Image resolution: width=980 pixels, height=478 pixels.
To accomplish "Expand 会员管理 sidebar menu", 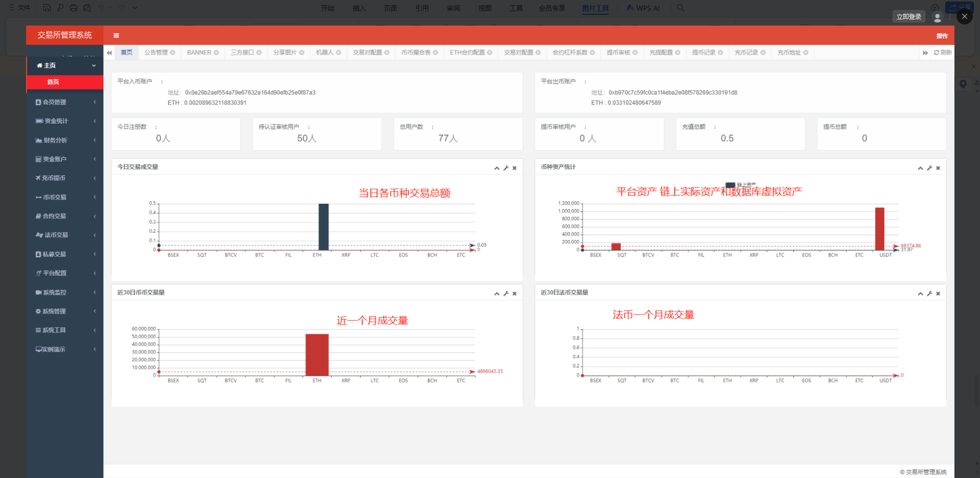I will [x=65, y=102].
